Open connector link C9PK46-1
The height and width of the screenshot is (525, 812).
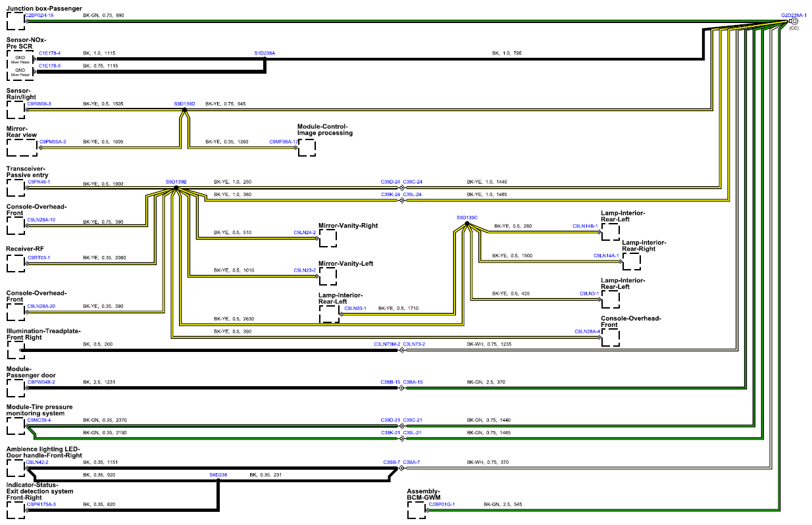(x=38, y=182)
